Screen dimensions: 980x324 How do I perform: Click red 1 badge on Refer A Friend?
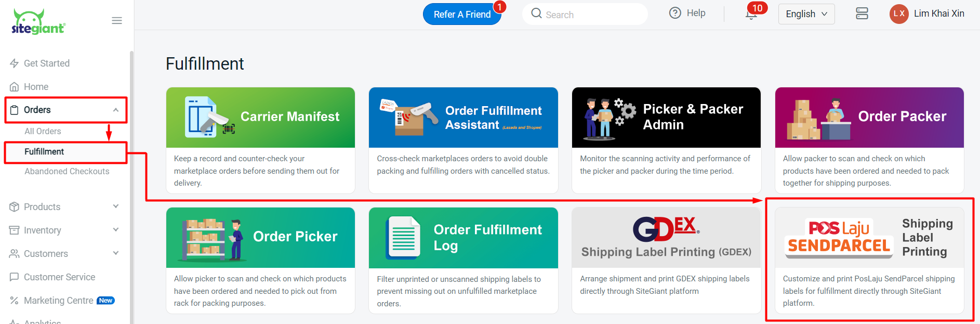499,7
